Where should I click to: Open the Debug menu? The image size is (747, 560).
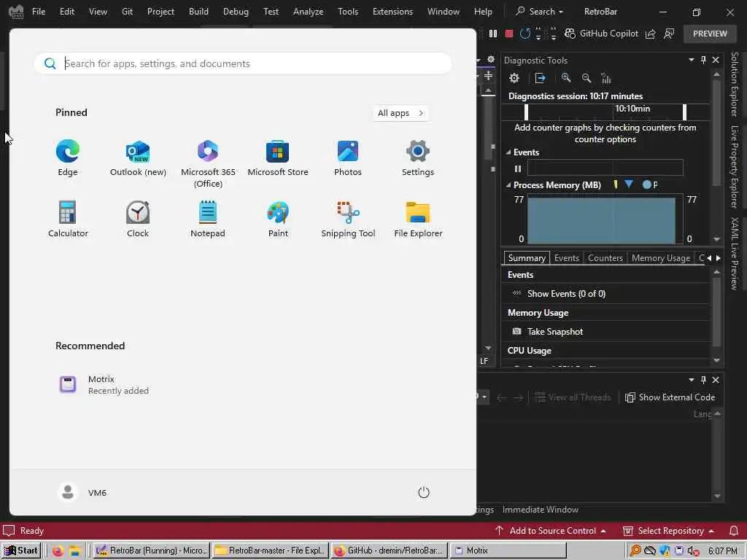pos(236,12)
